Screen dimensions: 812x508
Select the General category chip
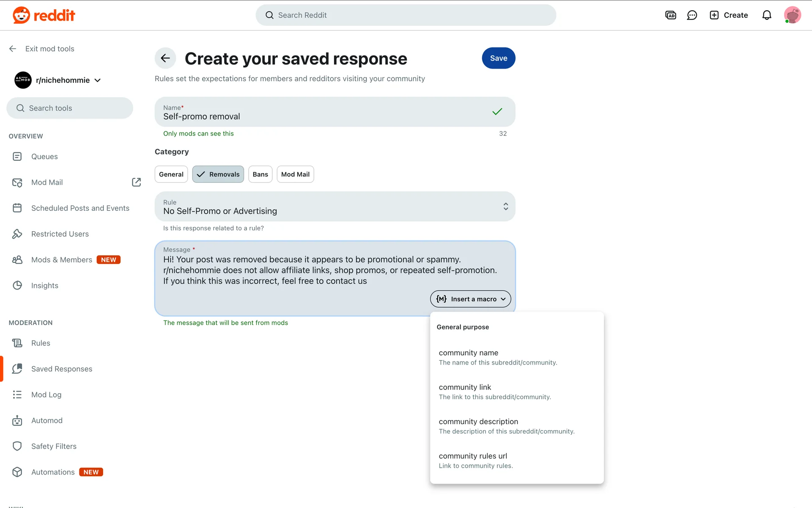171,174
